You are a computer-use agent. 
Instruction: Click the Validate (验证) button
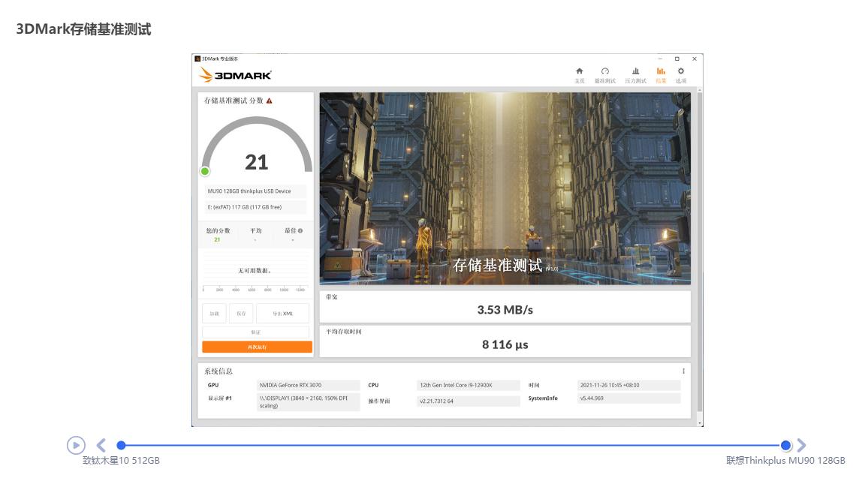click(x=255, y=332)
